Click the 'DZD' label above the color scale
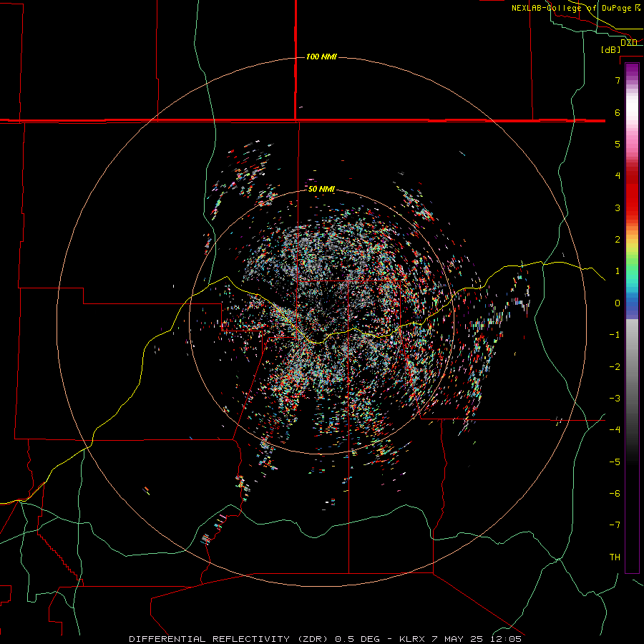The width and height of the screenshot is (644, 644). point(629,42)
